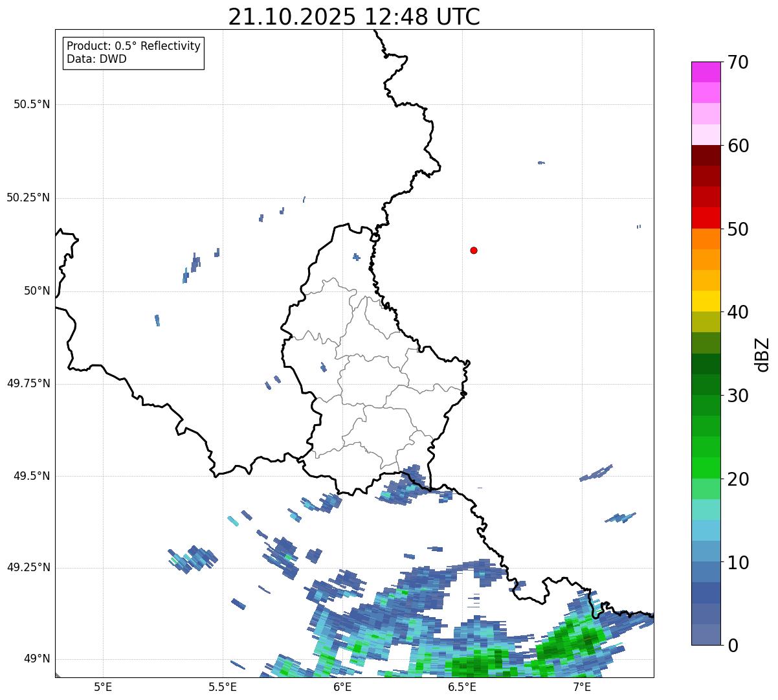Pick the dark maroon colorbar segment below 60
The image size is (778, 700).
[x=706, y=155]
